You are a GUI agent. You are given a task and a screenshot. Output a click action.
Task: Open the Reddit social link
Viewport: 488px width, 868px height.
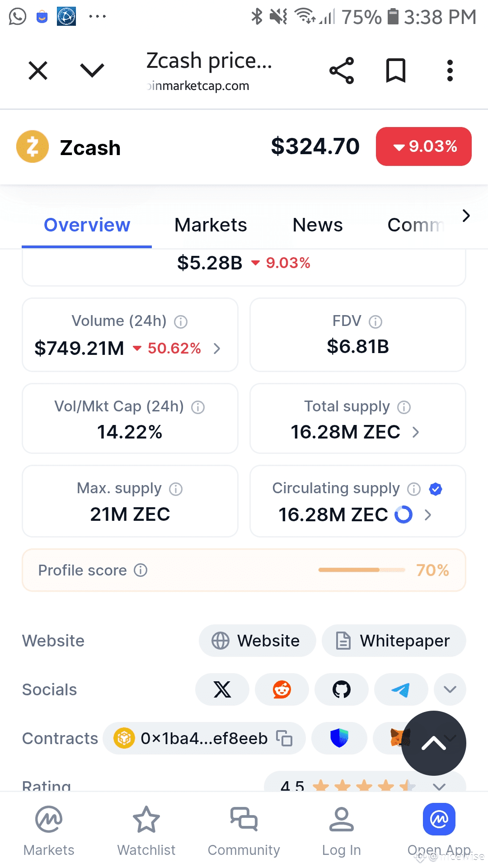(x=282, y=689)
